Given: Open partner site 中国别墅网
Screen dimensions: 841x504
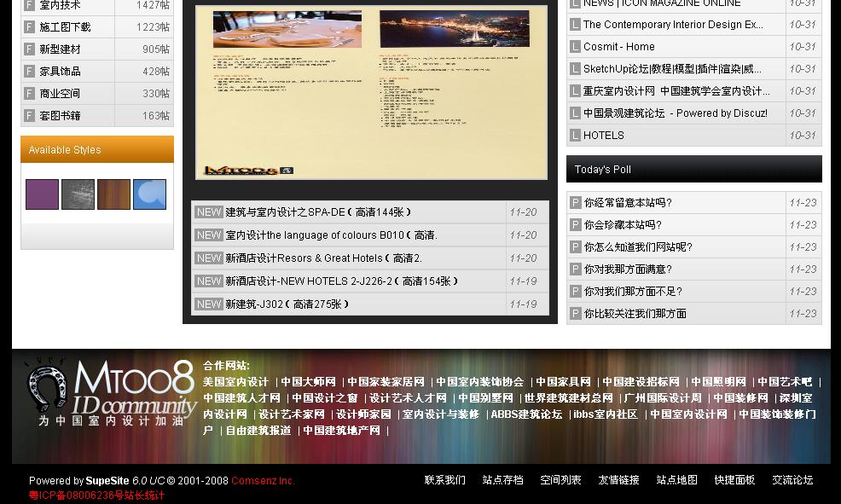Looking at the screenshot, I should [485, 398].
